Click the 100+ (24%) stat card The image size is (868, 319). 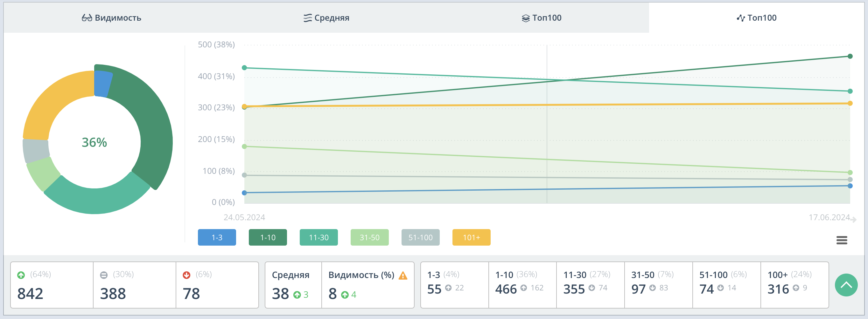point(794,285)
